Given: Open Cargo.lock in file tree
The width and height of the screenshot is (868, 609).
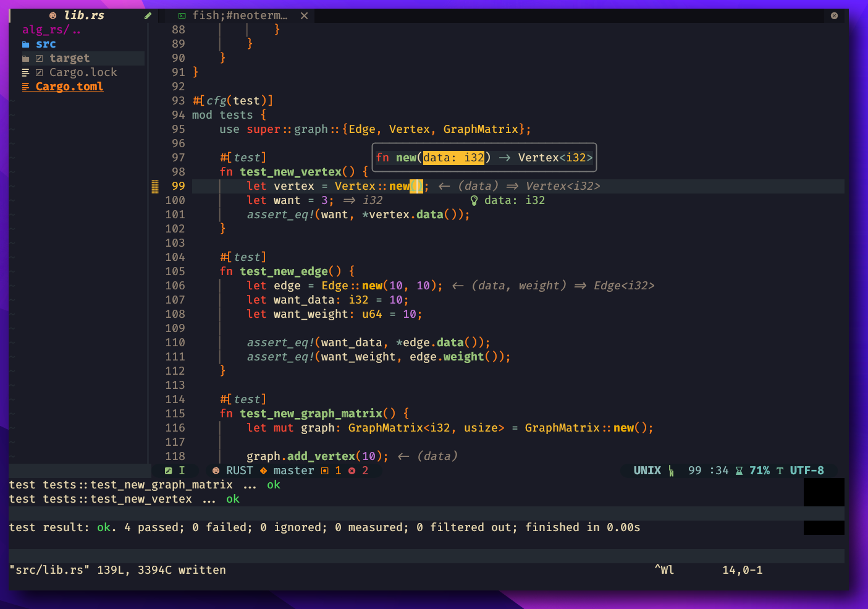Looking at the screenshot, I should coord(83,72).
